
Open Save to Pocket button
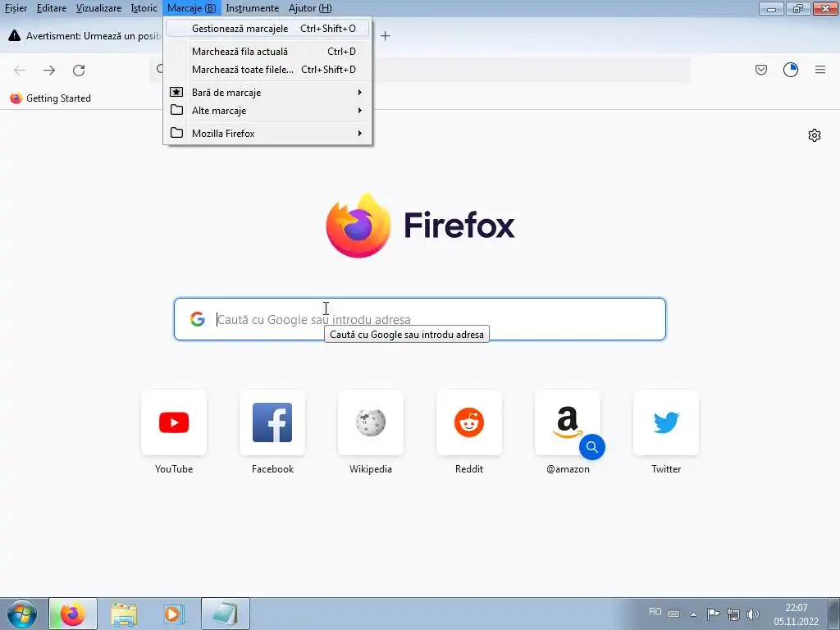761,70
